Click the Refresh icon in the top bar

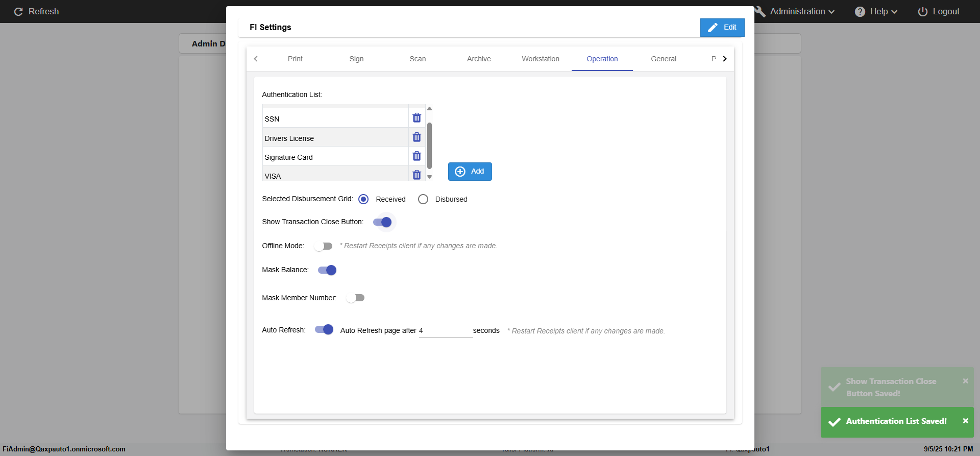pyautogui.click(x=18, y=12)
